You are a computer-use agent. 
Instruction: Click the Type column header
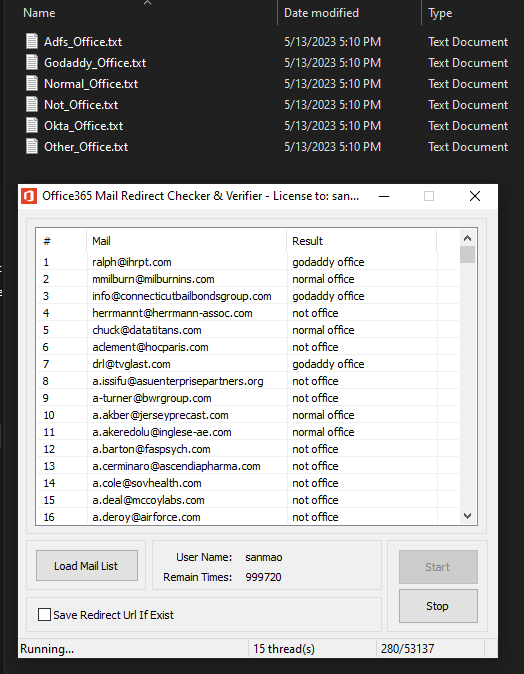tap(440, 13)
